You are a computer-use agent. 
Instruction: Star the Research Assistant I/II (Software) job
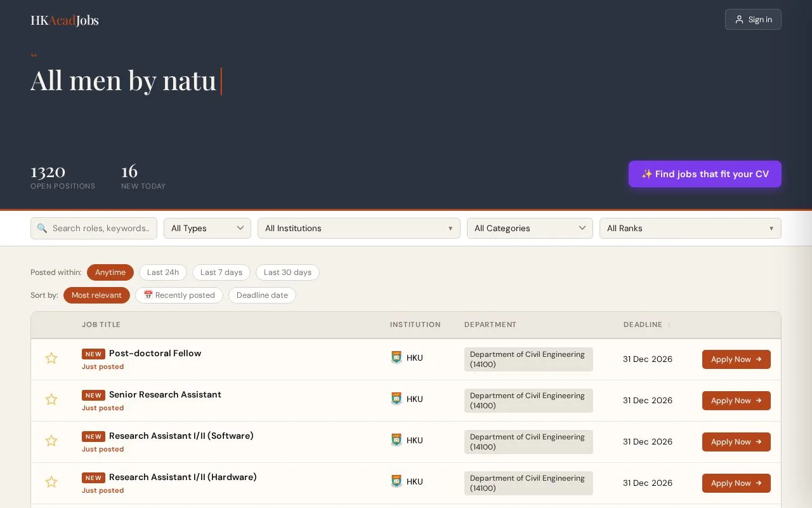(x=51, y=441)
